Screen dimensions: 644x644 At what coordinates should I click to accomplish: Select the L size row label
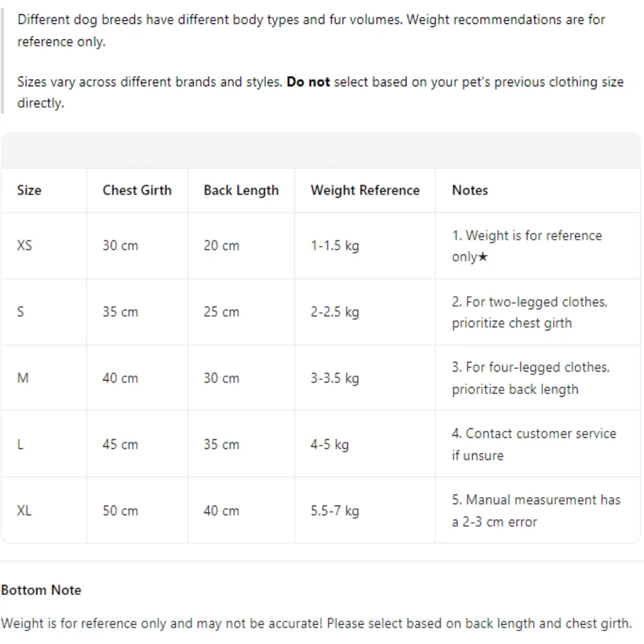20,444
